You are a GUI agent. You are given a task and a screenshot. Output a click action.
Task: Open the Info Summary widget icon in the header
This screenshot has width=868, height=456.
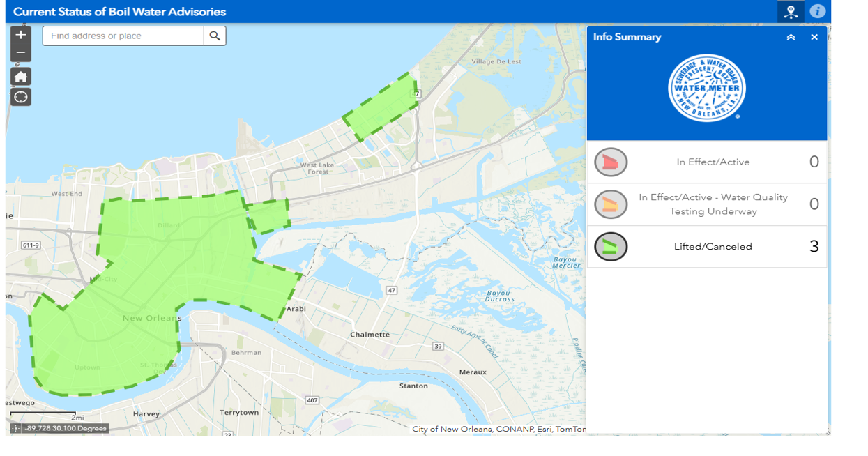click(791, 11)
